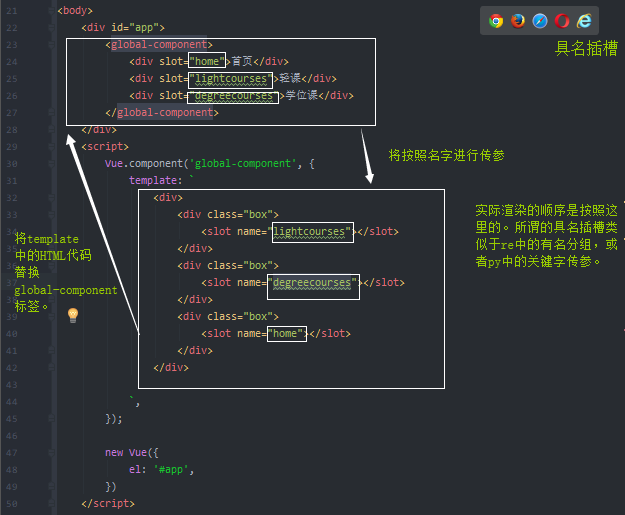Click line number 24 in the gutter
The image size is (625, 515).
[12, 62]
